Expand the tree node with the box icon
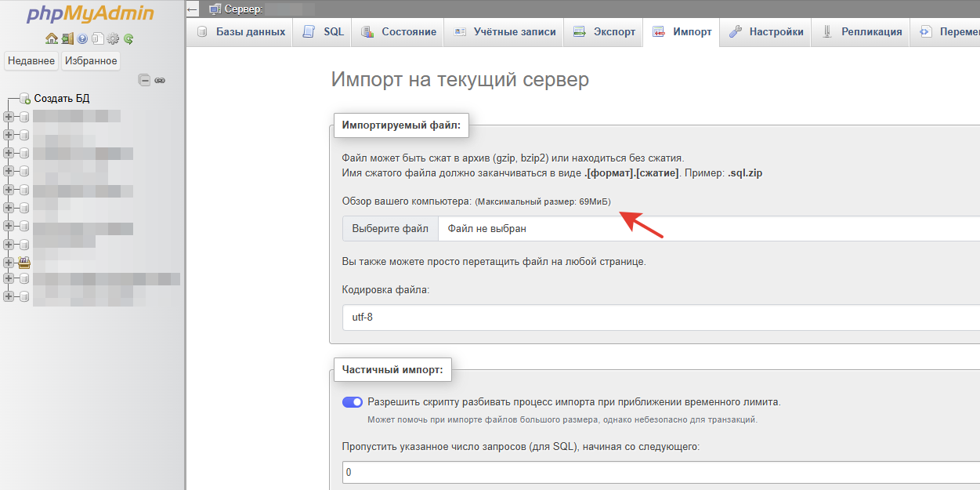Viewport: 980px width, 490px height. tap(9, 263)
